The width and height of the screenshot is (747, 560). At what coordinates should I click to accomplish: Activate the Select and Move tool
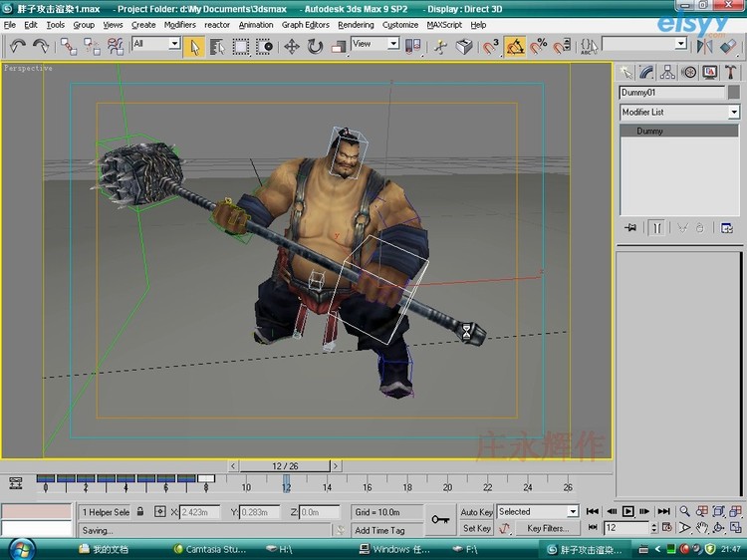click(292, 47)
